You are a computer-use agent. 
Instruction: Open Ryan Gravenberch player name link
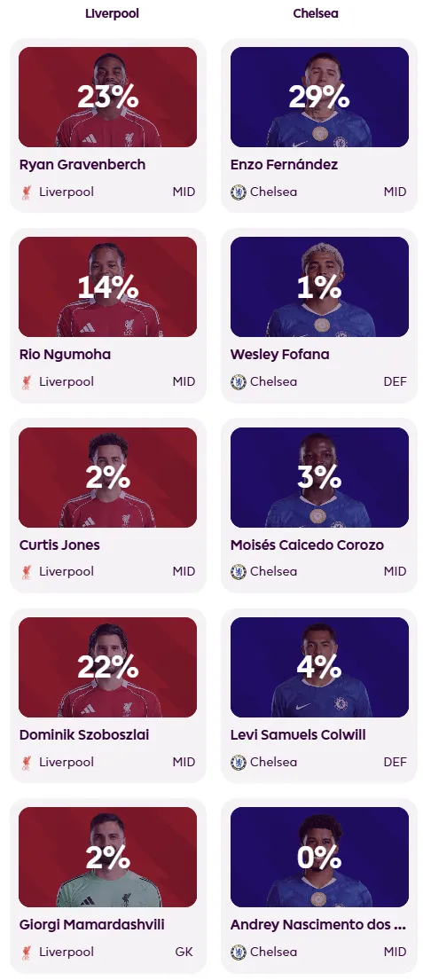click(x=82, y=165)
